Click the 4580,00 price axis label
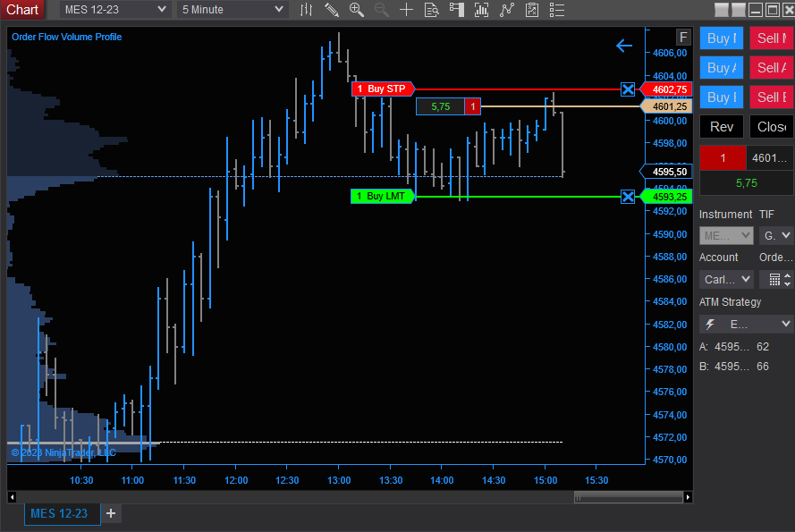The width and height of the screenshot is (795, 532). (x=670, y=347)
